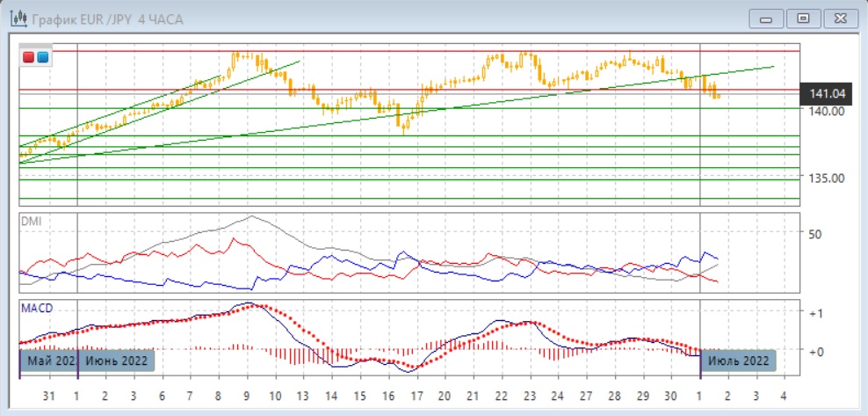
Task: Click the DMI scale value 50
Action: click(x=814, y=234)
